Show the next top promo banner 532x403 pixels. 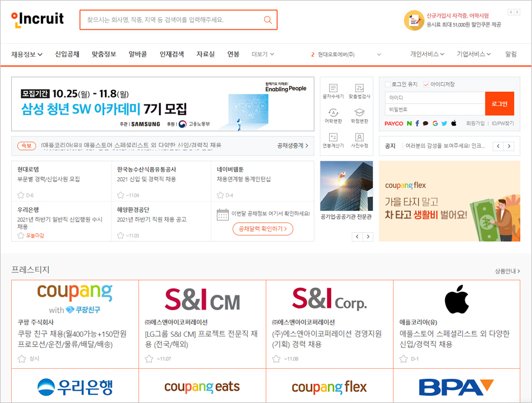[x=517, y=12]
